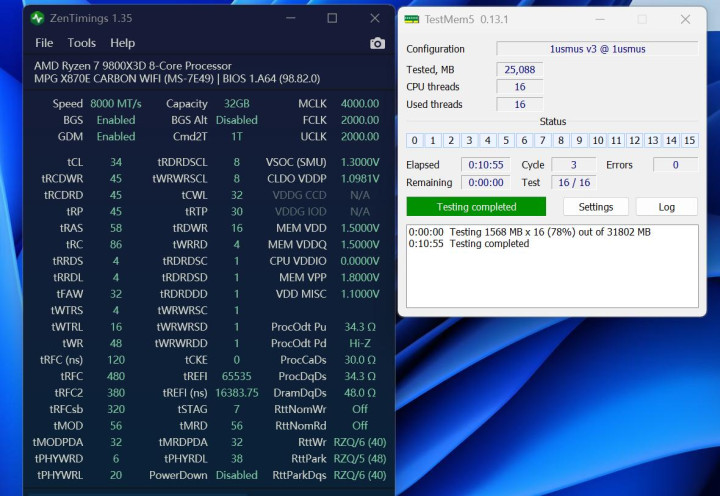Open the Help menu in ZenTimings

[x=123, y=43]
